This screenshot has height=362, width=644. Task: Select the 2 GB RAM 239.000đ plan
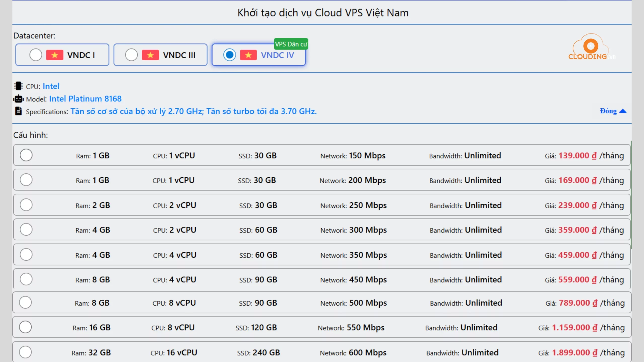[26, 205]
